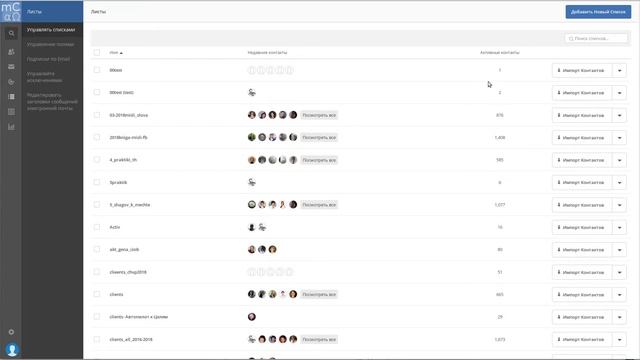Screen dimensions: 640x360
Task: Open the Settings gear icon in the sidebar
Action: click(x=11, y=332)
